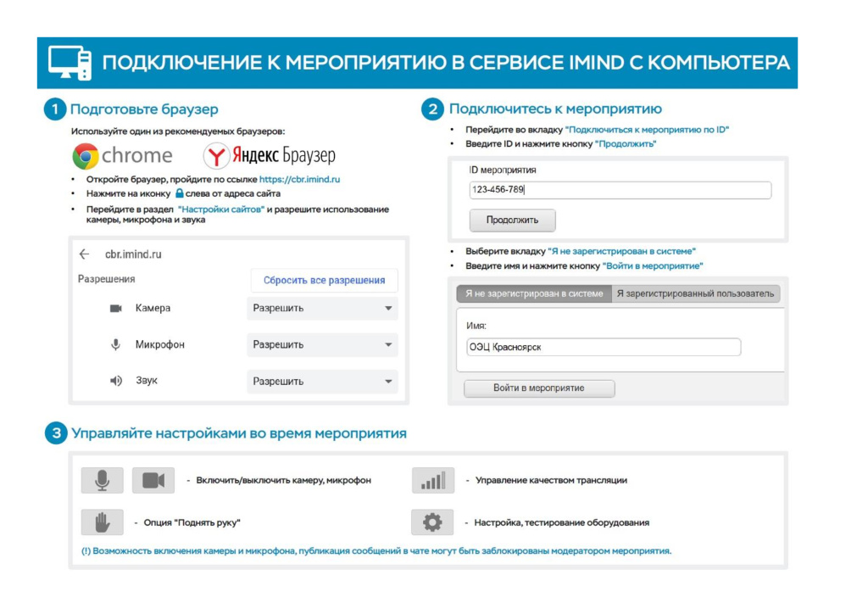868x614 pixels.
Task: Click the 'cbr.imind.ru' site title text
Action: point(133,254)
